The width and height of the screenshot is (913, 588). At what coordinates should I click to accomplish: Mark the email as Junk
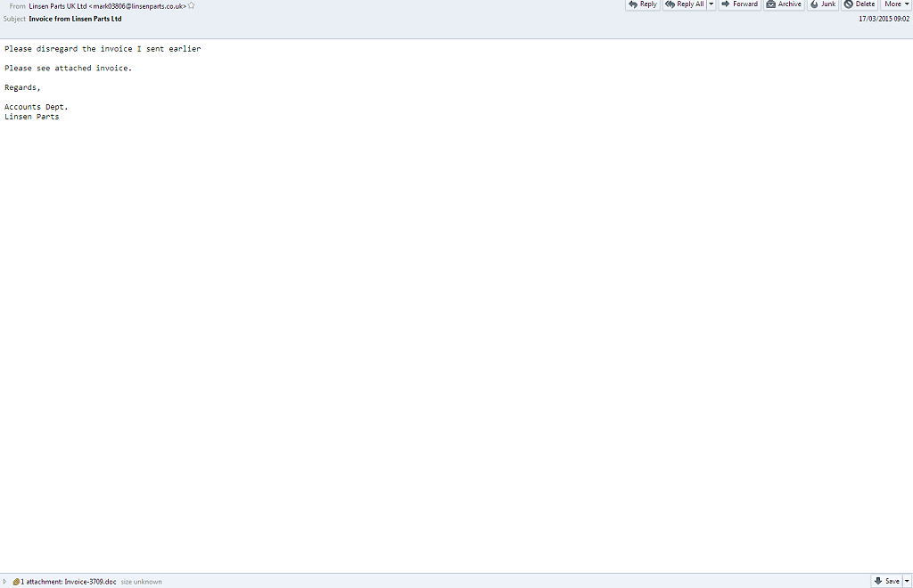(x=822, y=4)
